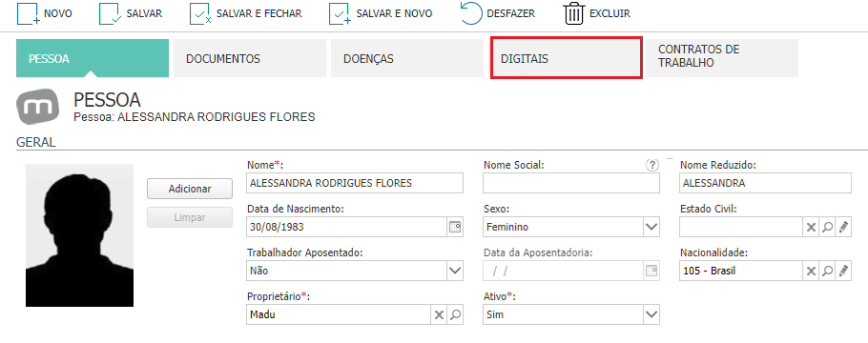868x343 pixels.
Task: Expand the Ativo dropdown
Action: pyautogui.click(x=651, y=314)
